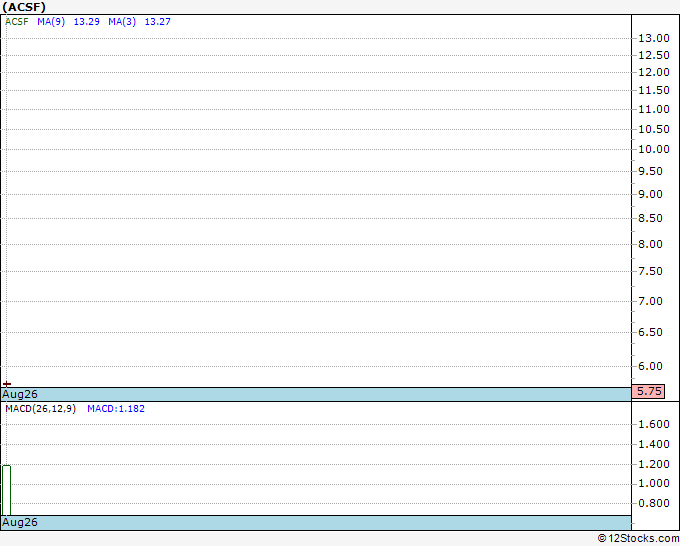
Task: Click the 6.50 price axis label
Action: pyautogui.click(x=651, y=332)
